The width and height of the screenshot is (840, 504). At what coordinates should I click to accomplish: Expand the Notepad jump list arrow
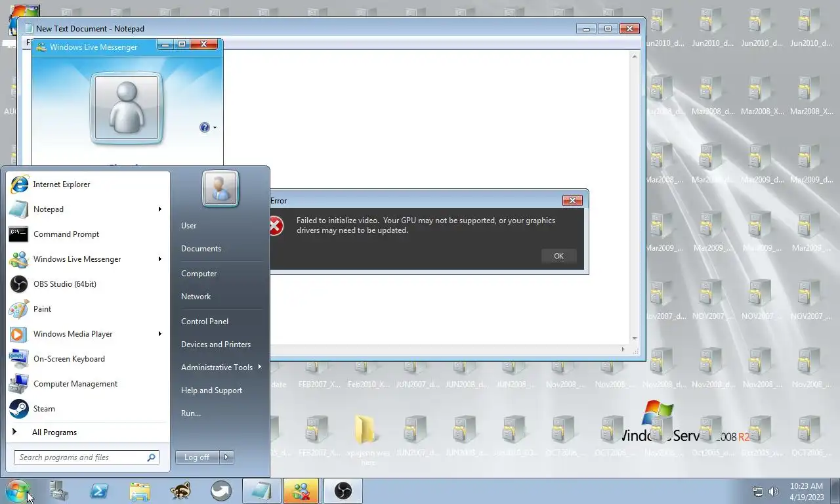159,209
